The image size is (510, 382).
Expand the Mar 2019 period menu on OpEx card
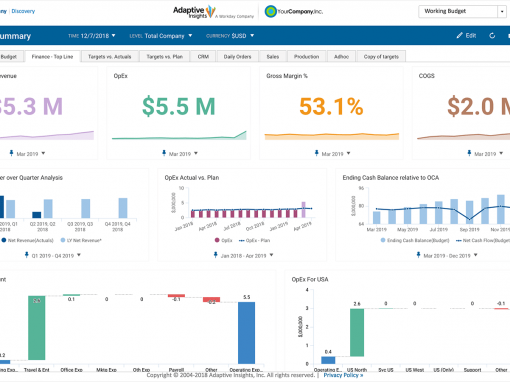(x=196, y=154)
